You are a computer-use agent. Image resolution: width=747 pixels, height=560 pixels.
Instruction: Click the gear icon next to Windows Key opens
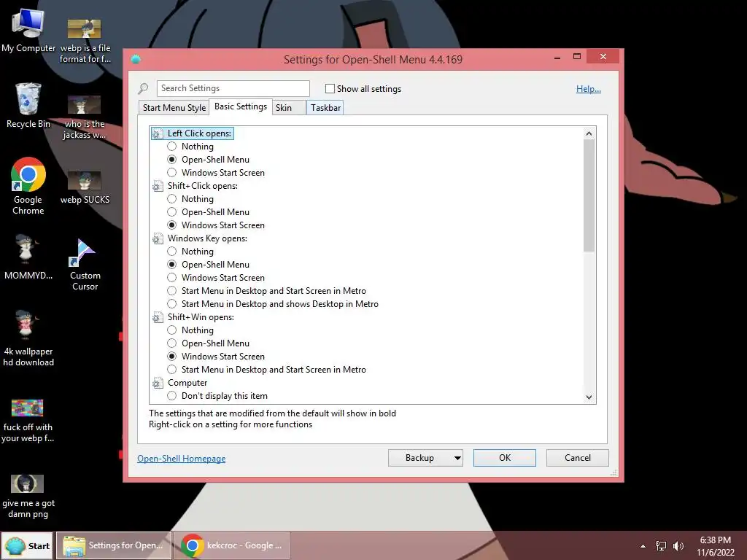158,238
